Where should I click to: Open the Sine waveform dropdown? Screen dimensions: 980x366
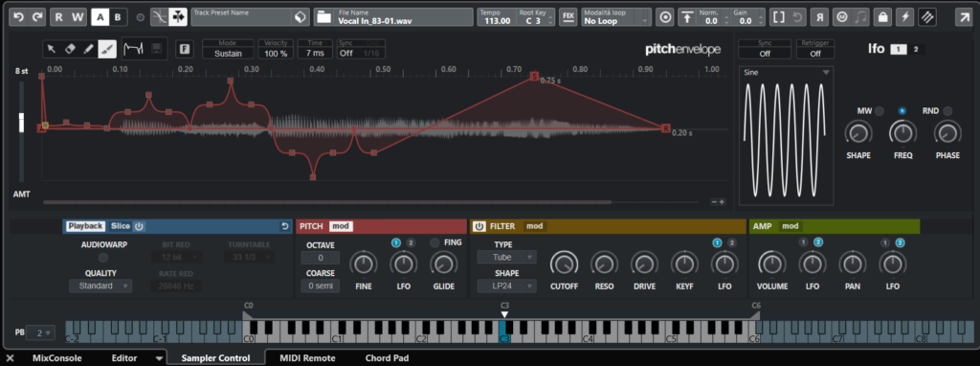click(787, 72)
